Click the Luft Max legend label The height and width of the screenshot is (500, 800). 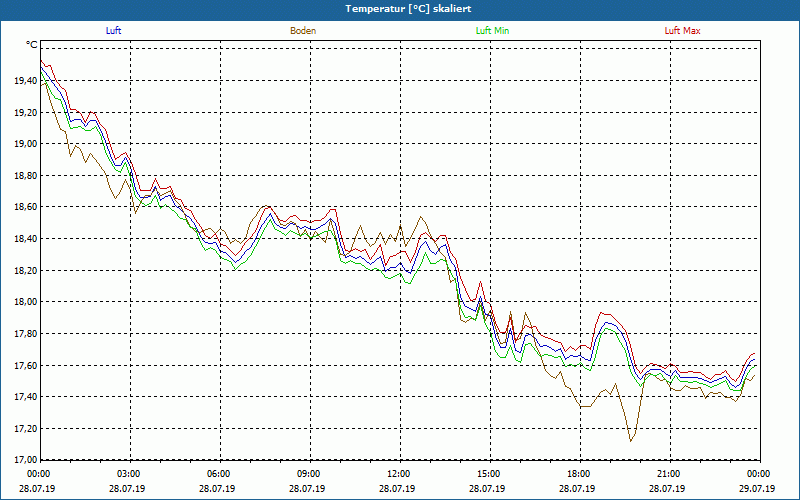[682, 31]
